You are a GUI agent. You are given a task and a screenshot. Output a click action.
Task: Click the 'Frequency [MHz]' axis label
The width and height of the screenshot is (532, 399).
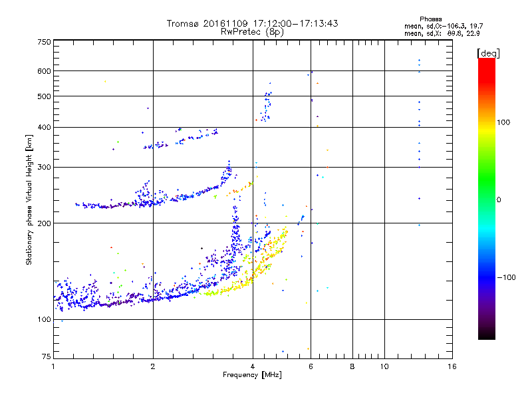[x=252, y=375]
